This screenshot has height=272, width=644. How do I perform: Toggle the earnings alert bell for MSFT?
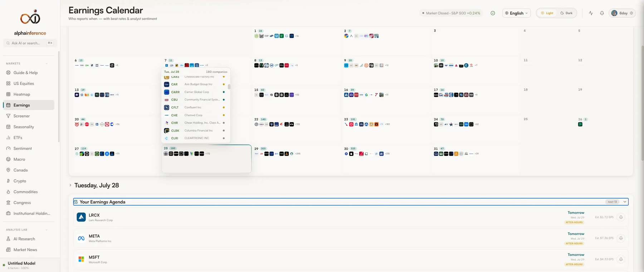(x=621, y=259)
